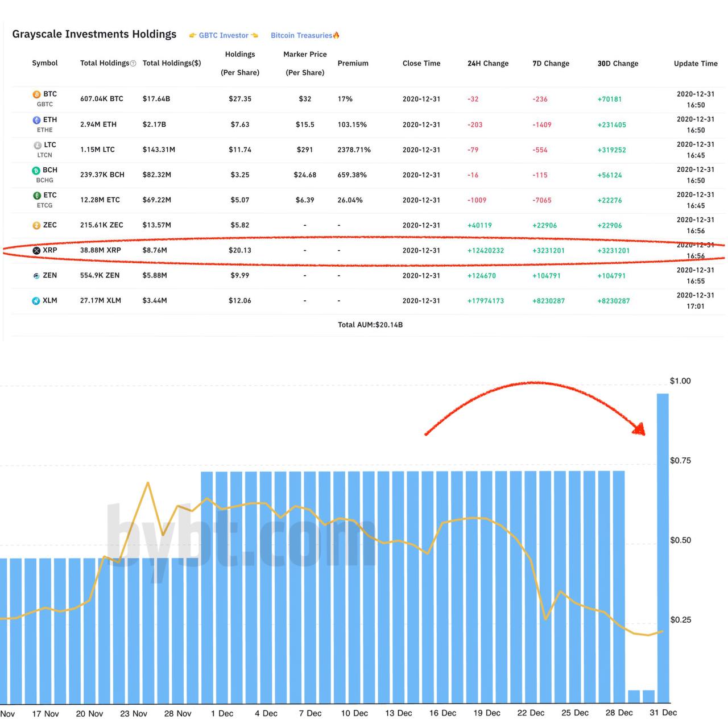Click the Marker Price (Per Share) header
The image size is (728, 728).
point(305,63)
